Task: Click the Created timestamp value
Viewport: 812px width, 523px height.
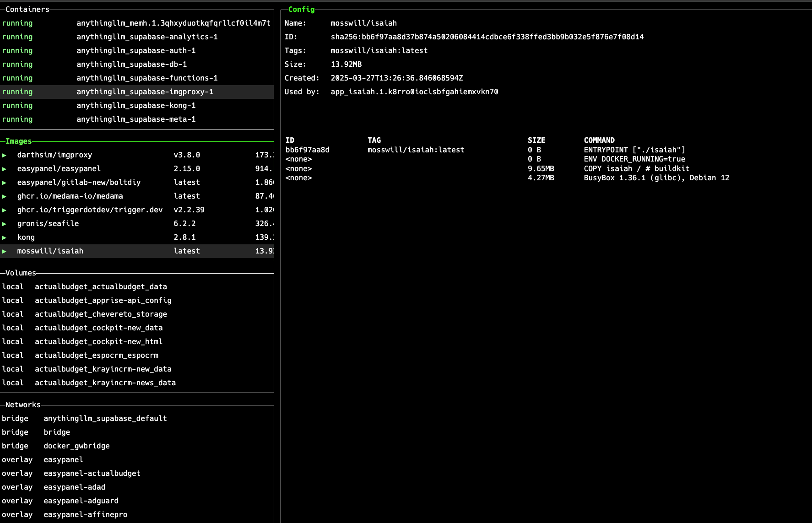Action: coord(397,78)
